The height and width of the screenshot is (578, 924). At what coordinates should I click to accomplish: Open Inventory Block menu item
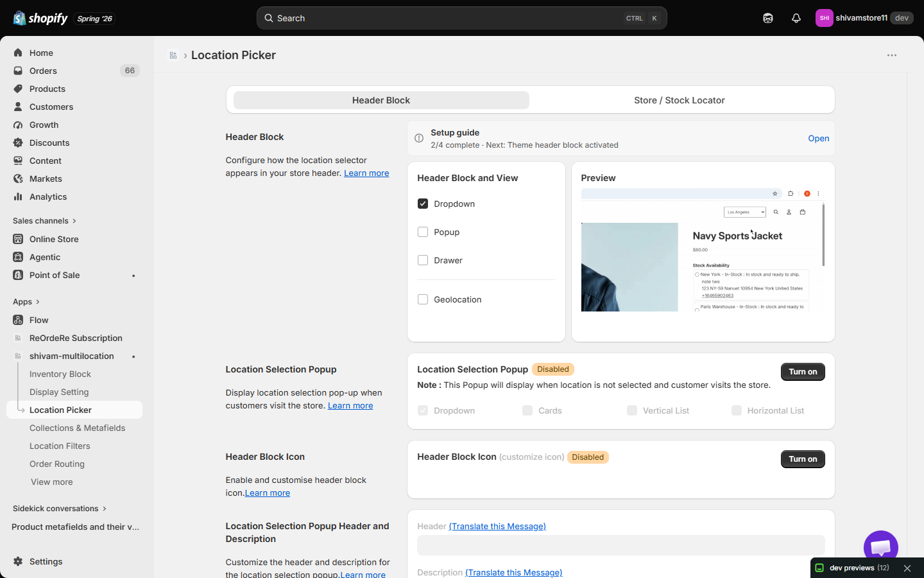(60, 374)
